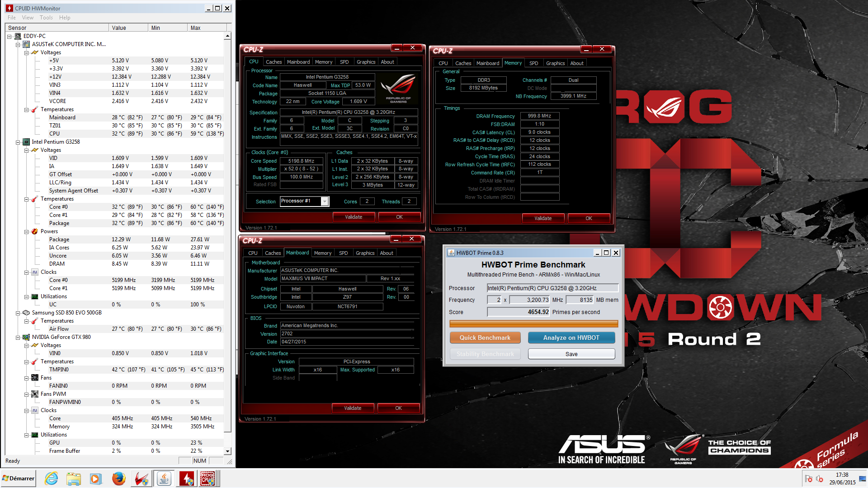Open Windows Explorer folder icon in taskbar
Viewport: 868px width, 488px height.
pyautogui.click(x=73, y=479)
